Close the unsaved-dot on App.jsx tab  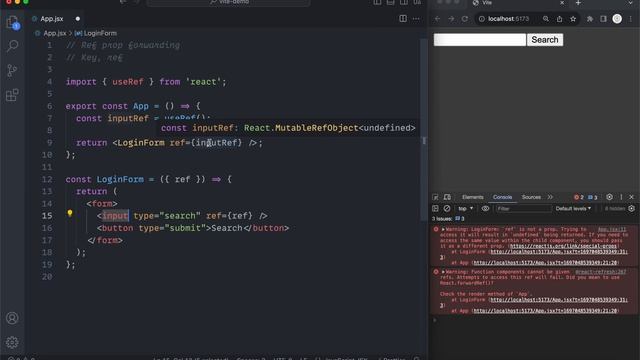[x=78, y=19]
